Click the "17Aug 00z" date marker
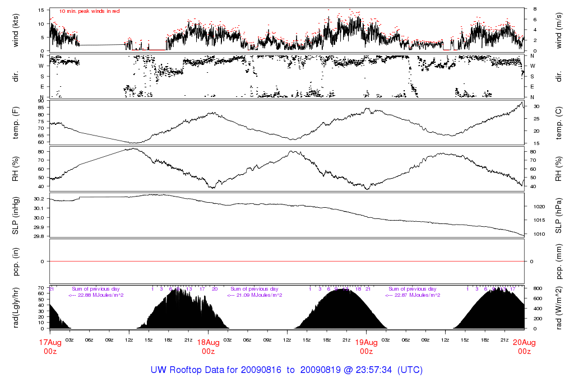Image resolution: width=574 pixels, height=392 pixels. (50, 347)
